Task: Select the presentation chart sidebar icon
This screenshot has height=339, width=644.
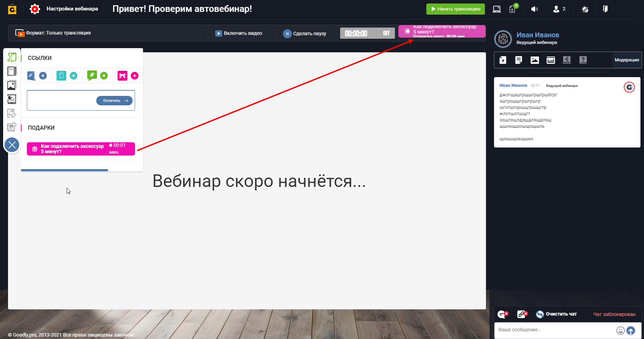Action: point(12,99)
